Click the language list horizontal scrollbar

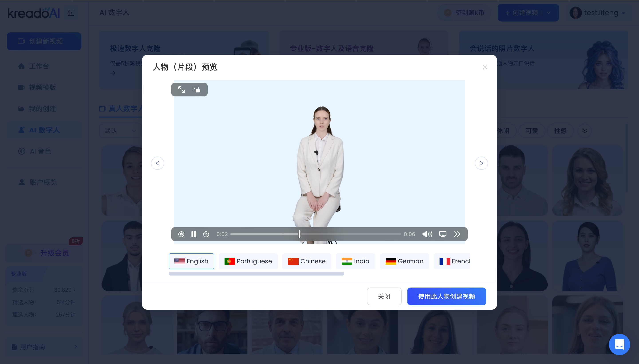tap(256, 274)
